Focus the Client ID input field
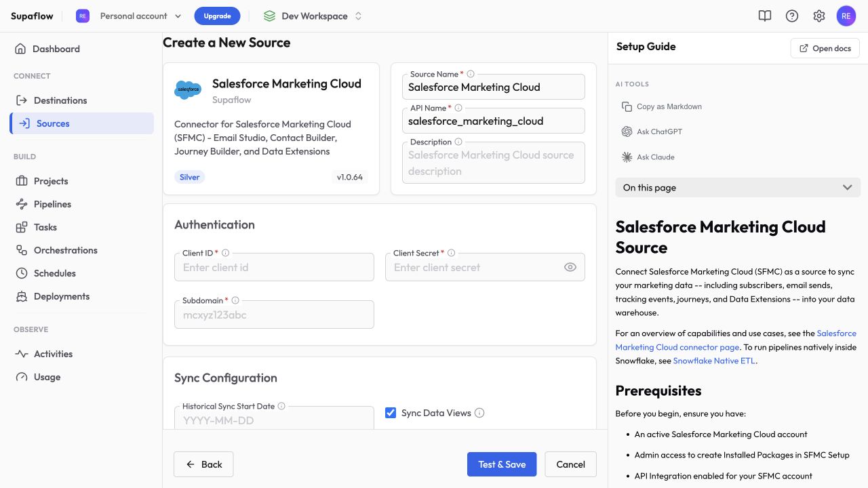 point(274,267)
